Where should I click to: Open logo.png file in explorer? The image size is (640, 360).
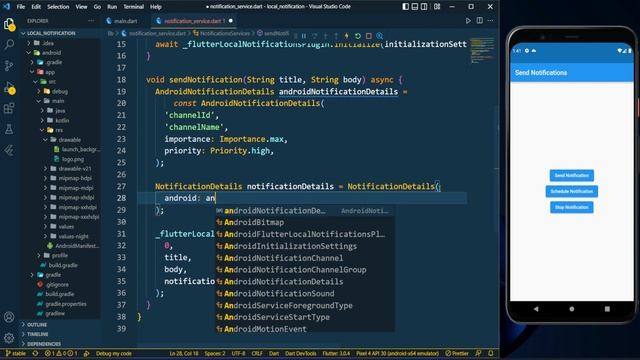click(x=73, y=159)
